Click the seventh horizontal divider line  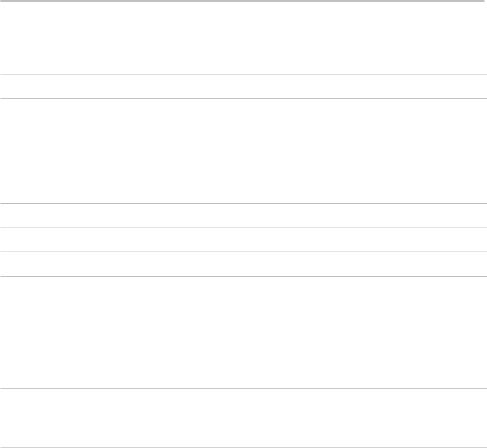pos(243,388)
